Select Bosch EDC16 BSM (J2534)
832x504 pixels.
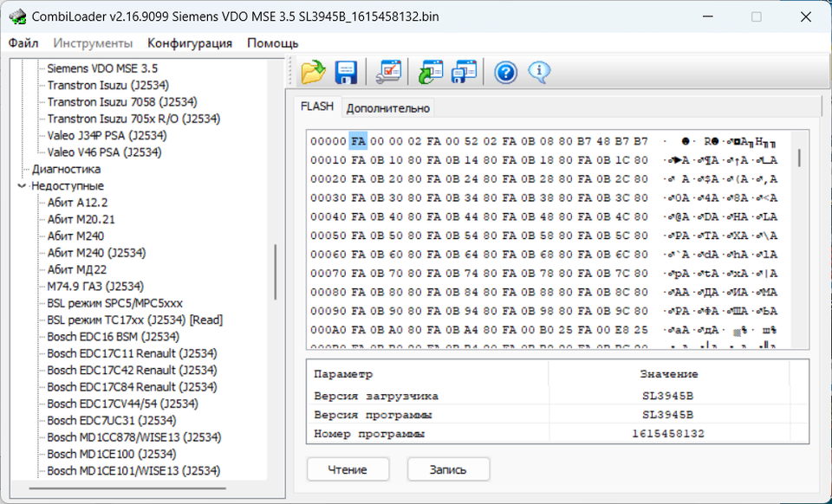(x=113, y=337)
